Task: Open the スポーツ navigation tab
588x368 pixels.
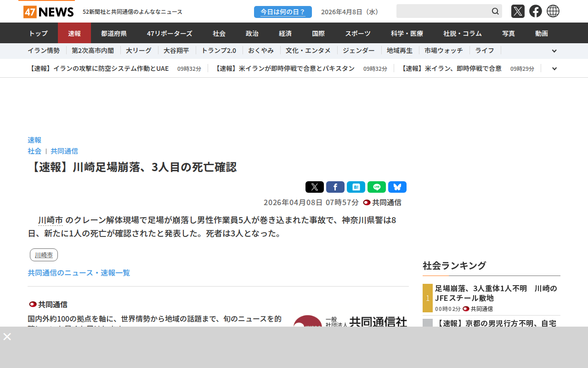Action: coord(358,33)
